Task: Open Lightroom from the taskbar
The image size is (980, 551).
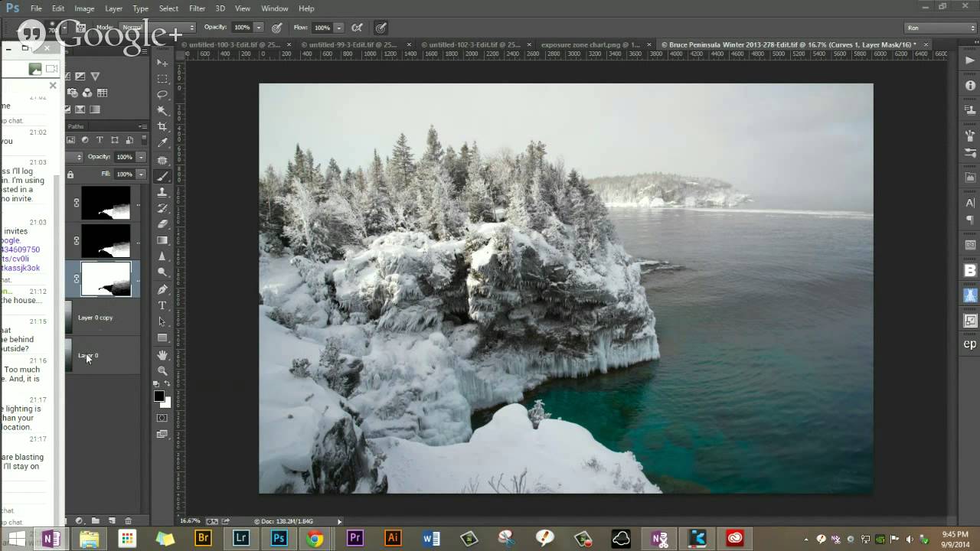Action: point(241,538)
